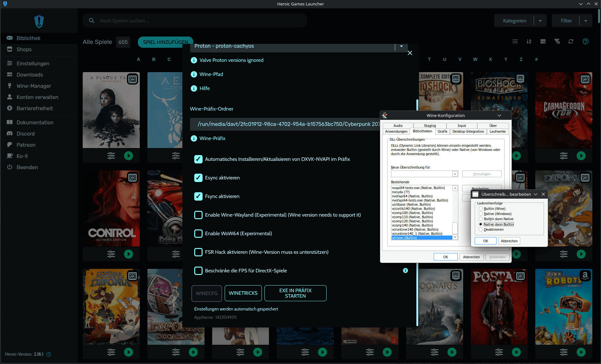Viewport: 601px width, 364px height.
Task: Open the Einstellungen sliders icon in sidebar
Action: (x=10, y=63)
